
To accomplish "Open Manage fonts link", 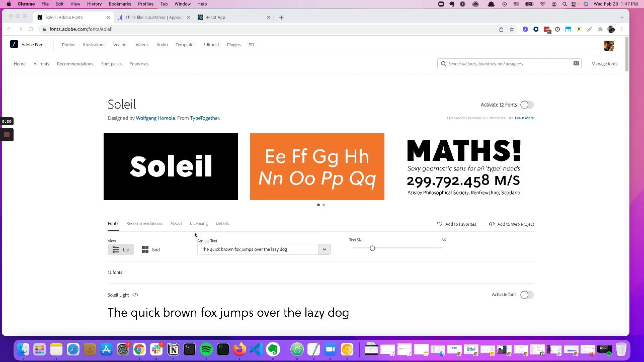I will click(x=604, y=64).
